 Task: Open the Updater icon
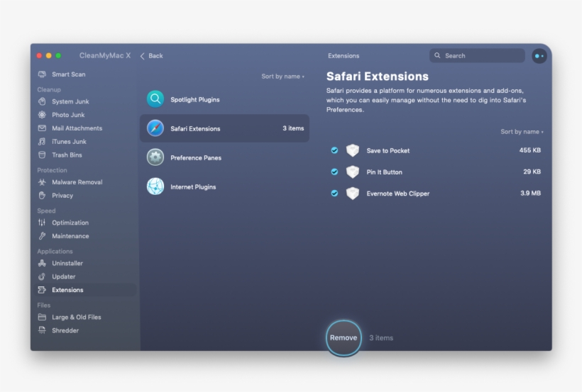click(42, 276)
